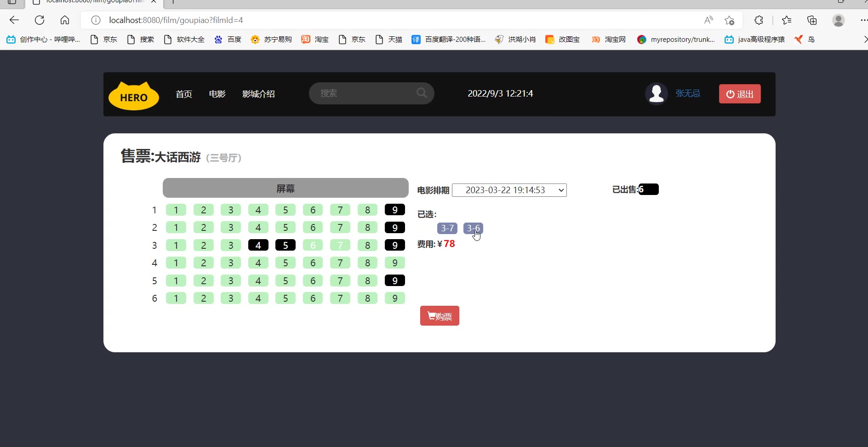Click the read aloud icon
This screenshot has width=868, height=447.
click(x=708, y=20)
